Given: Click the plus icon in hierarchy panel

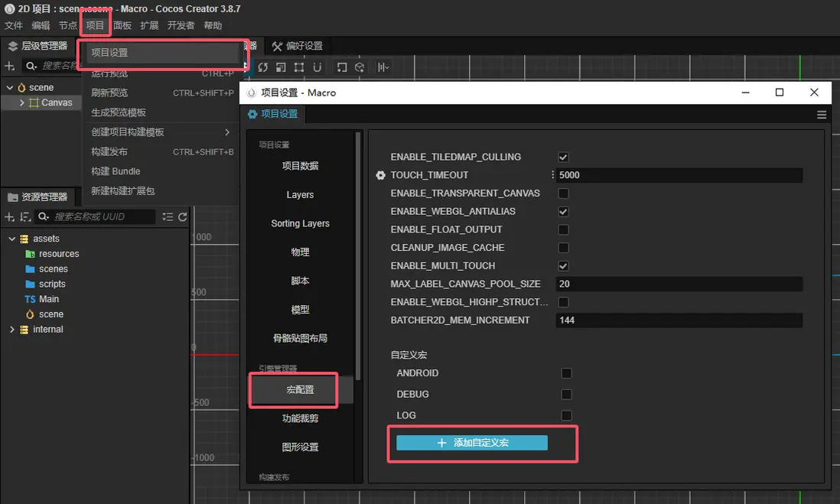Looking at the screenshot, I should point(10,66).
